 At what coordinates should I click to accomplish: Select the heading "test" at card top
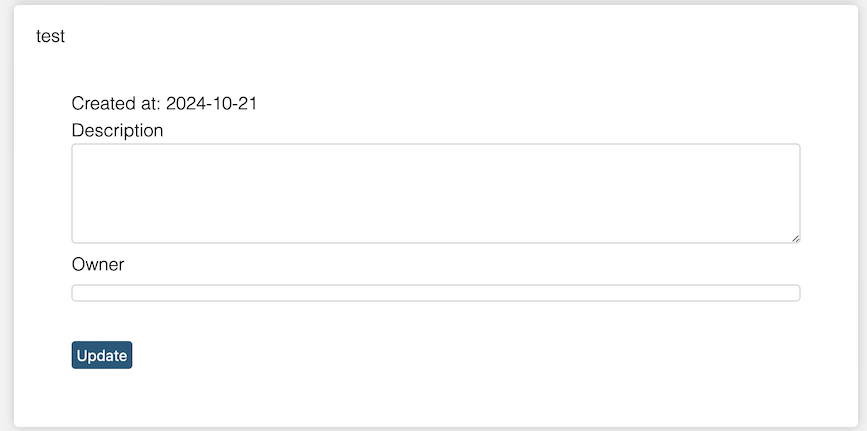pyautogui.click(x=50, y=36)
